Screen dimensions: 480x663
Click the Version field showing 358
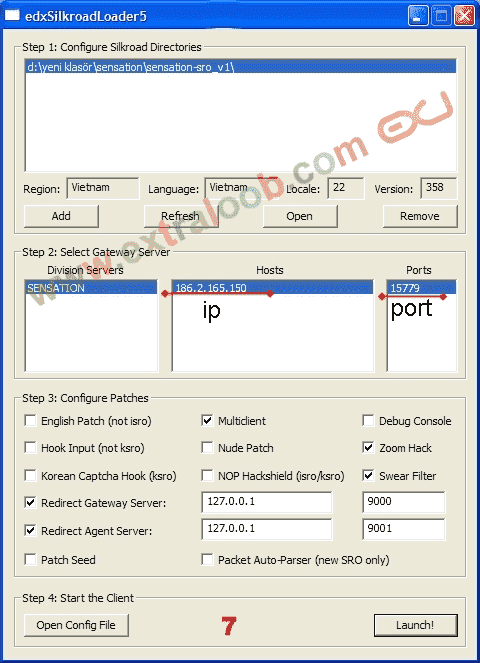439,188
